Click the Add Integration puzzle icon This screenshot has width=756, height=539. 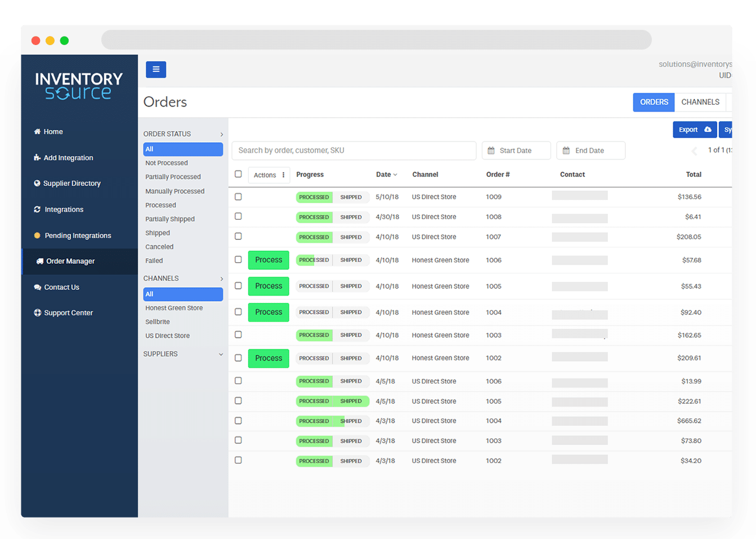pos(37,158)
